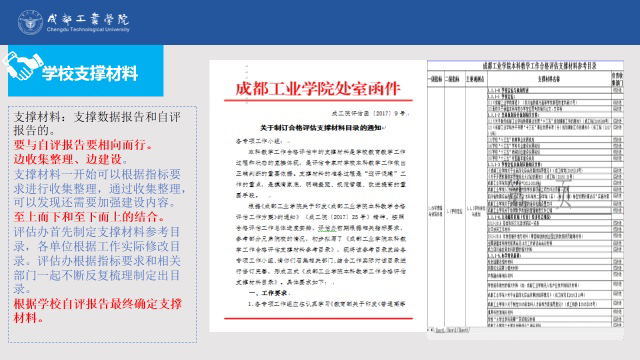Click the 支撑材料名称 column header
The image size is (640, 360).
(x=549, y=79)
